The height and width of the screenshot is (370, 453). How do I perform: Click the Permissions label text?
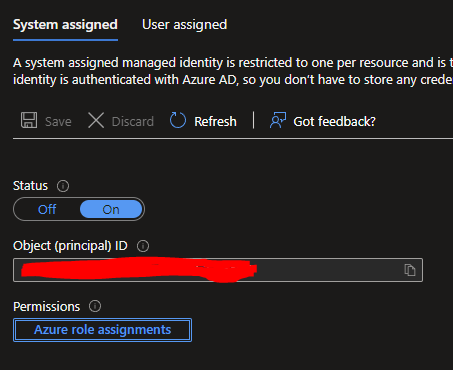(47, 307)
